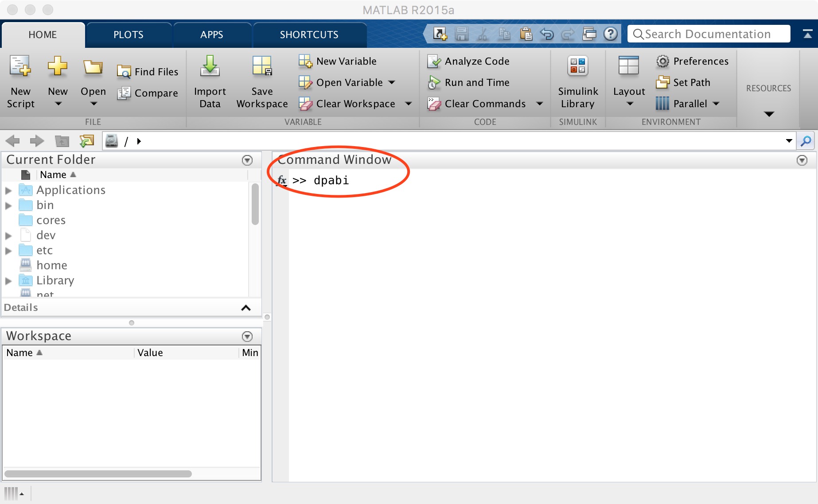Screen dimensions: 818x504
Task: Click the command prompt line
Action: point(552,180)
